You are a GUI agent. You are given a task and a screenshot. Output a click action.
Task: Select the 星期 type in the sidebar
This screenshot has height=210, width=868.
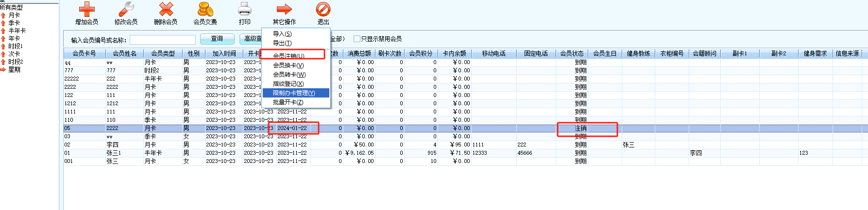point(14,70)
